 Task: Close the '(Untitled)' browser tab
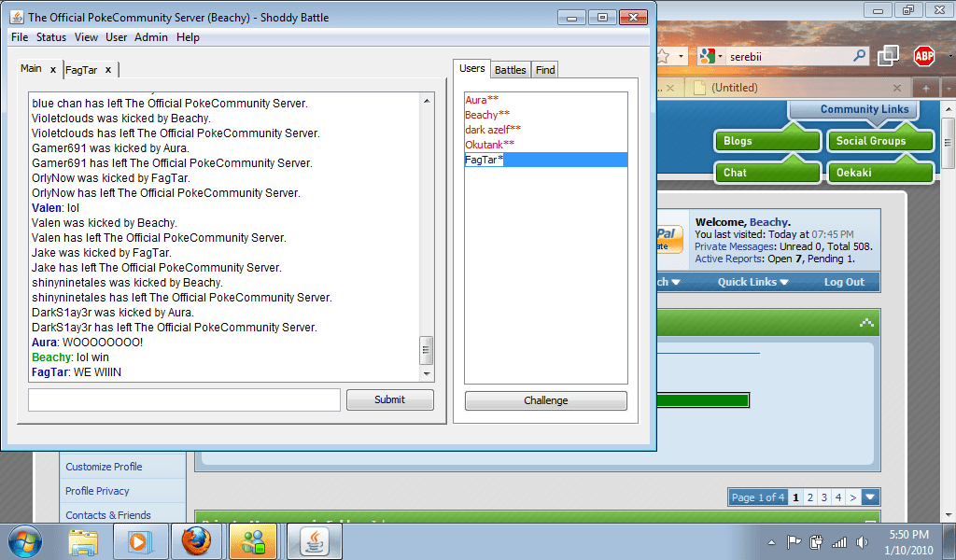[x=896, y=88]
